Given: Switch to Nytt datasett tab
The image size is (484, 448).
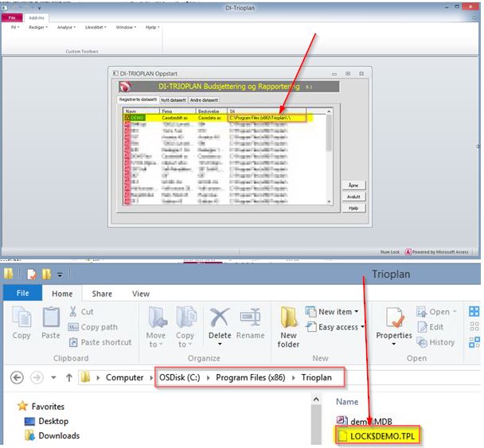Looking at the screenshot, I should [174, 100].
